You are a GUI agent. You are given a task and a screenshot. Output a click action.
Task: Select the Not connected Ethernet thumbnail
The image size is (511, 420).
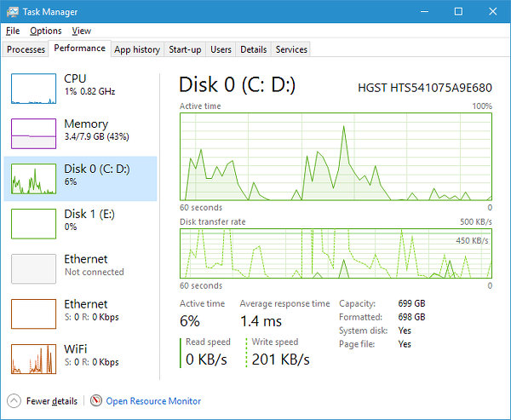click(x=33, y=268)
